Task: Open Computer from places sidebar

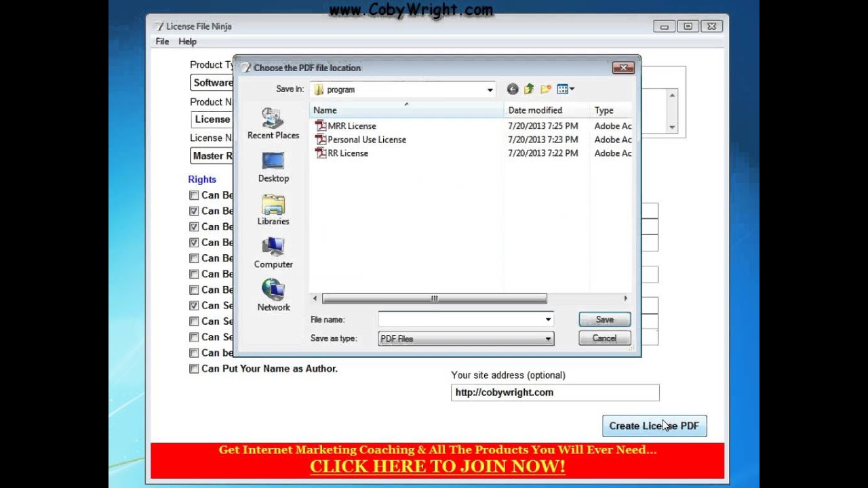Action: point(273,253)
